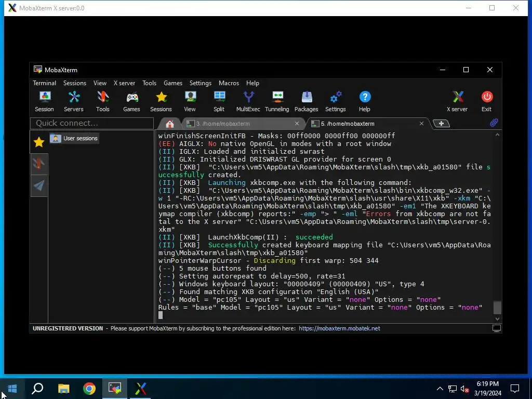This screenshot has width=532, height=399.
Task: Switch to tab 3. /home/mobaxterm
Action: 222,124
